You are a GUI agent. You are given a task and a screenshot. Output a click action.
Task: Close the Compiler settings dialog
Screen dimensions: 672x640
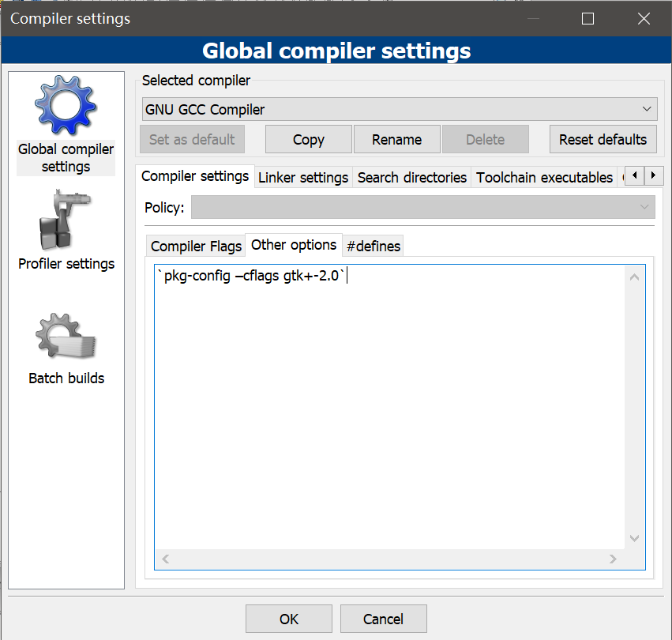click(x=644, y=18)
